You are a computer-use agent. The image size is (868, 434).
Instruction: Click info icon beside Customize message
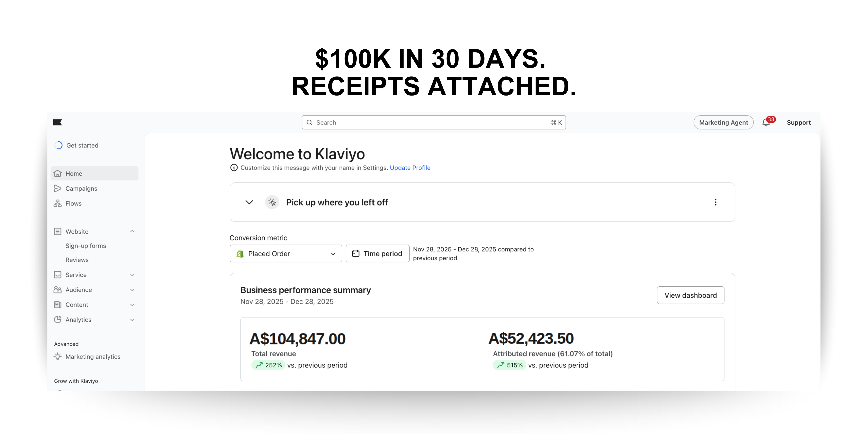[234, 168]
